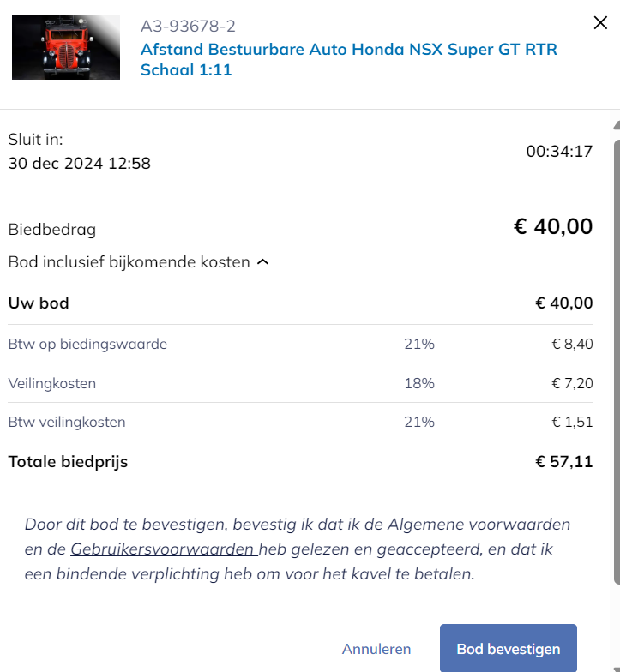Click the large € 40,00 Biedbedrag amount

pyautogui.click(x=553, y=226)
